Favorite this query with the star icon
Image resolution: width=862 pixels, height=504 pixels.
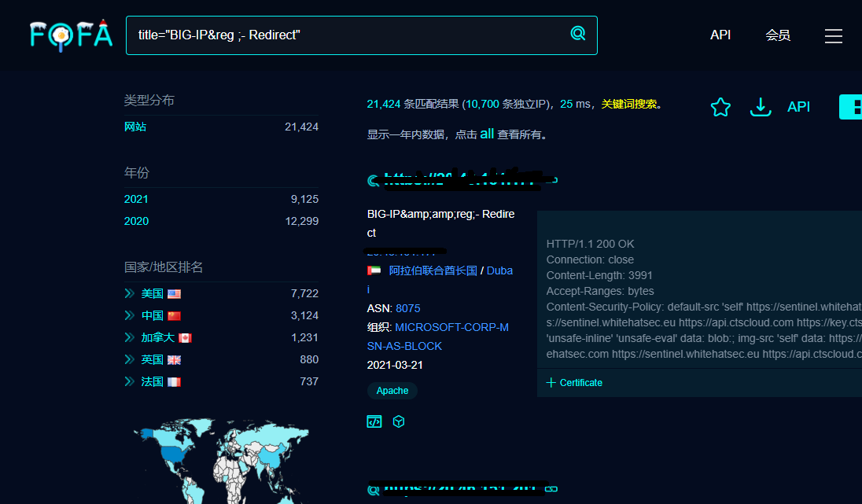[720, 107]
